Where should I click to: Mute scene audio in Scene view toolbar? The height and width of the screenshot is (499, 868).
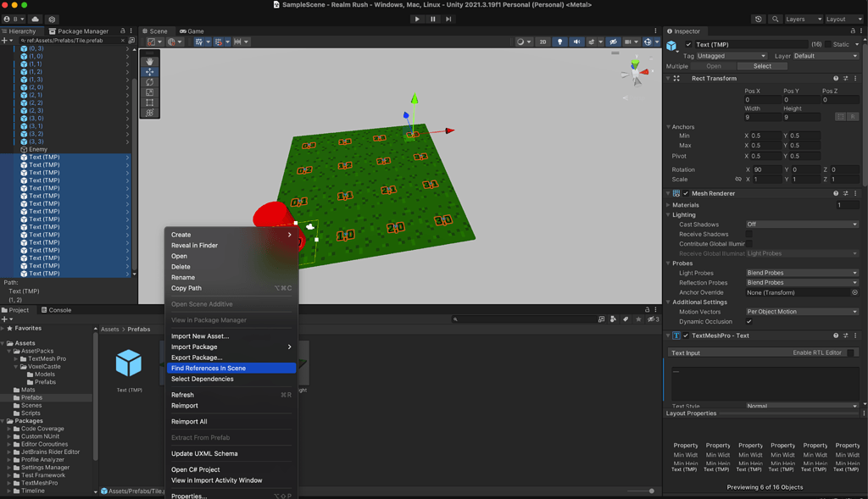pyautogui.click(x=577, y=42)
